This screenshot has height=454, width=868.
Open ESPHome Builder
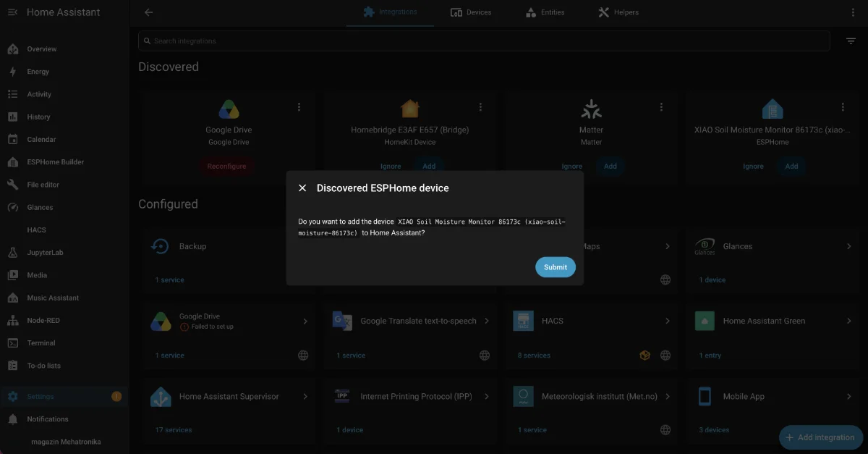pos(64,162)
